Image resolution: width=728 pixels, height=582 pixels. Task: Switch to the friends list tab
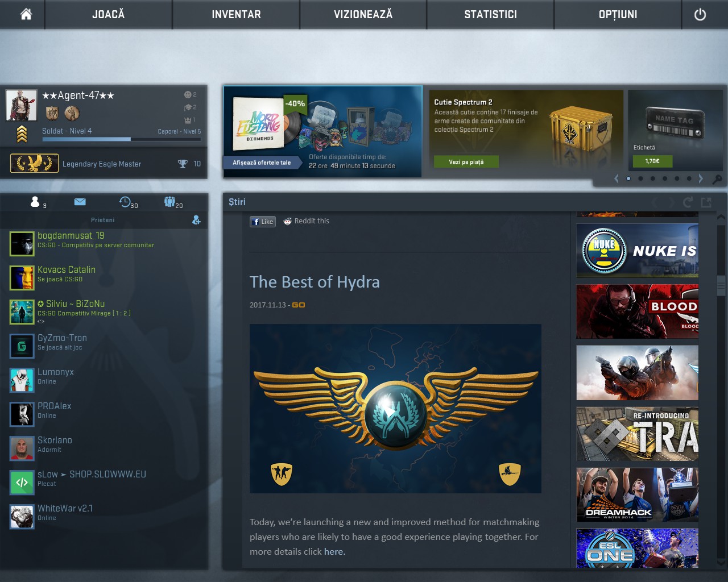[x=35, y=202]
